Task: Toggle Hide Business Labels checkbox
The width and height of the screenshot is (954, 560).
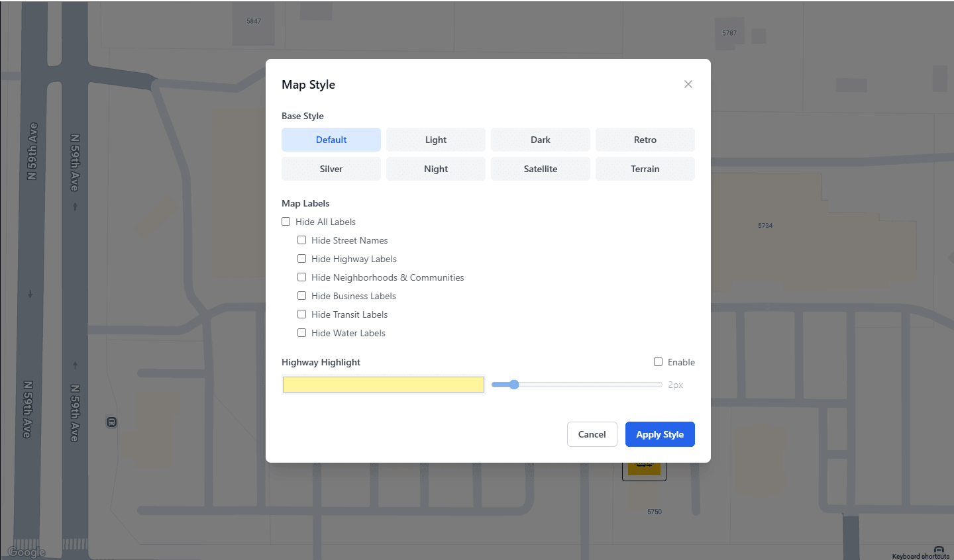Action: tap(302, 296)
